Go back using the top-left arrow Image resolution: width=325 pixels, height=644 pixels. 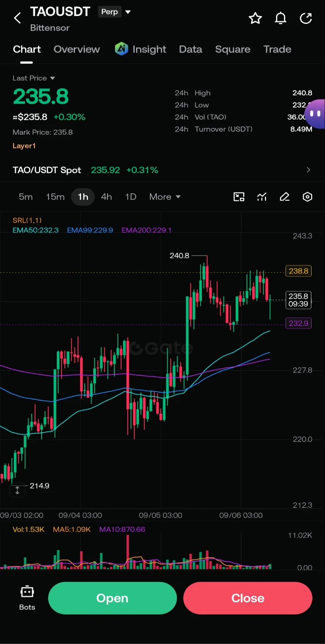coord(17,18)
